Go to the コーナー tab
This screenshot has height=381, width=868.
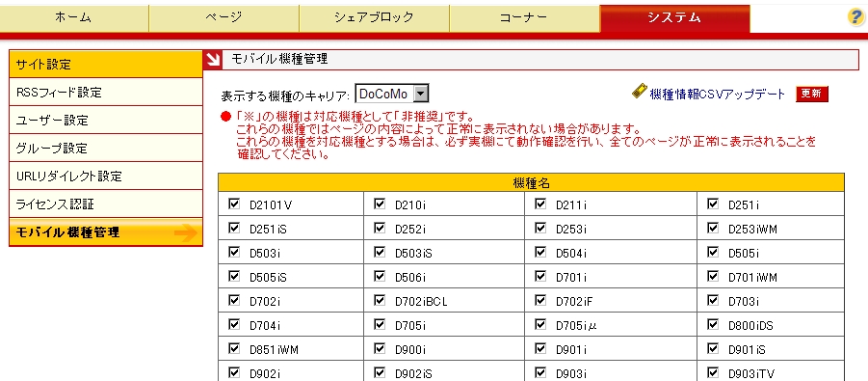tap(524, 17)
